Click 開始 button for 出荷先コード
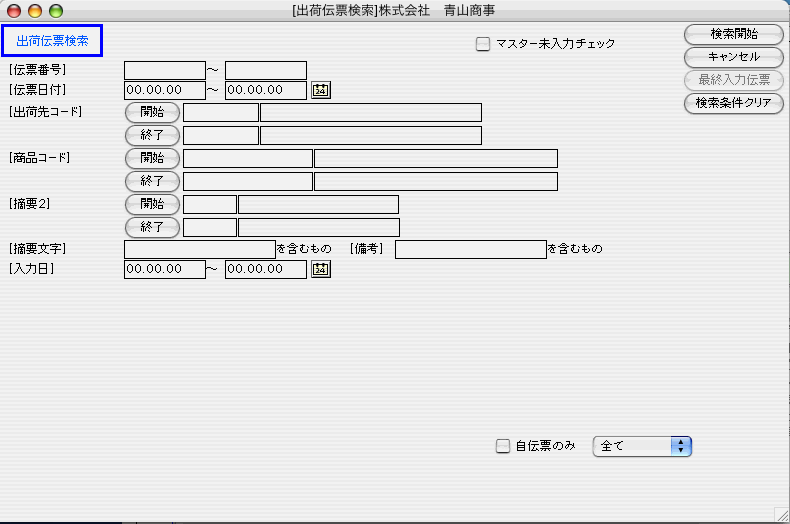The width and height of the screenshot is (790, 524). click(152, 112)
